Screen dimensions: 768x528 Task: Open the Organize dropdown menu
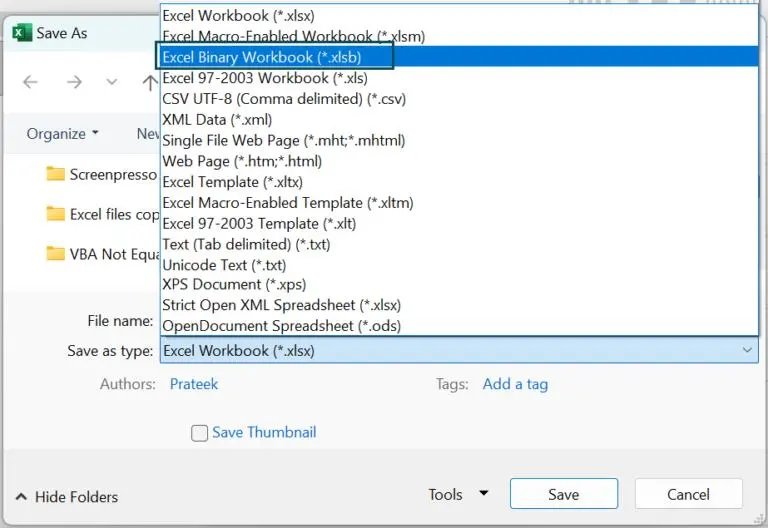63,134
